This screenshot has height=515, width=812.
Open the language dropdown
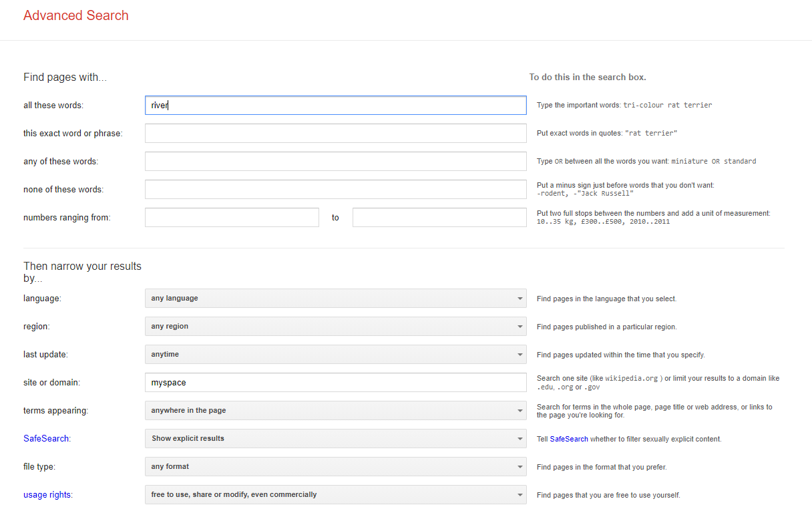point(335,299)
